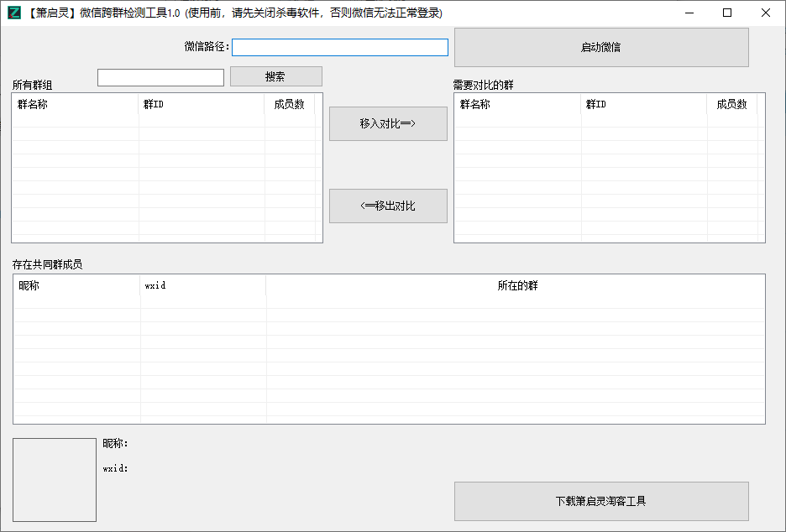Click the 所有群组 label
The width and height of the screenshot is (786, 532).
point(32,85)
